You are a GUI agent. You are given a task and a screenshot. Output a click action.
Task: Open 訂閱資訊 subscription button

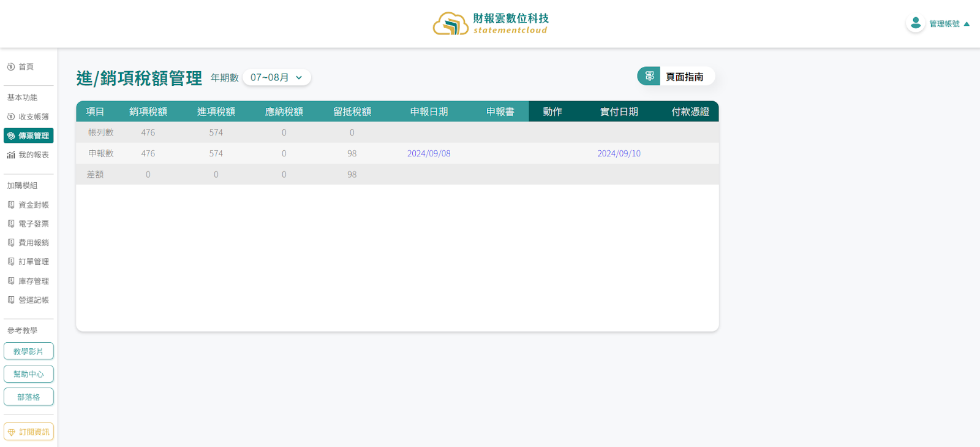(29, 432)
